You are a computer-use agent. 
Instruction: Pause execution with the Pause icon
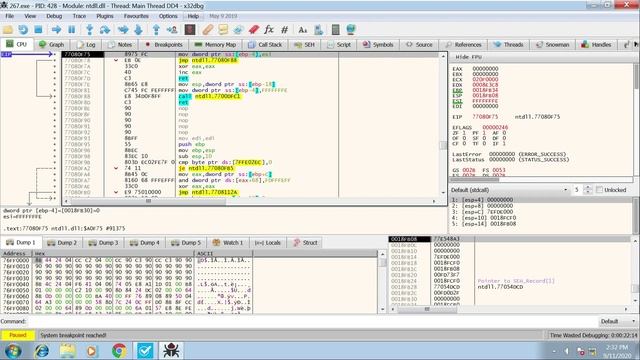(x=72, y=29)
